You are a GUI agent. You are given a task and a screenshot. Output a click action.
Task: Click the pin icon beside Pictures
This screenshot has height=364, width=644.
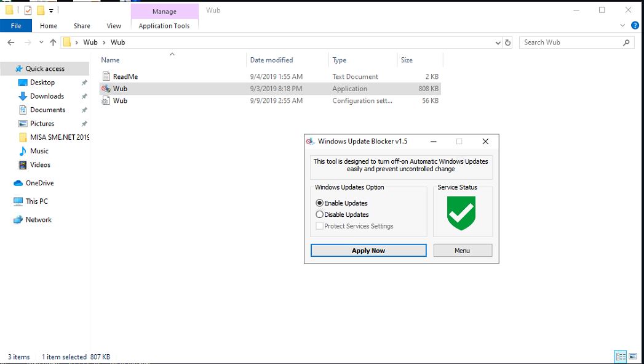84,124
